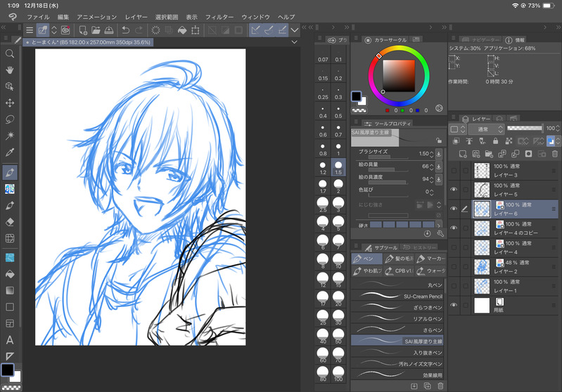The width and height of the screenshot is (562, 392).
Task: Click the 絵の具量 slider bar
Action: [x=382, y=170]
